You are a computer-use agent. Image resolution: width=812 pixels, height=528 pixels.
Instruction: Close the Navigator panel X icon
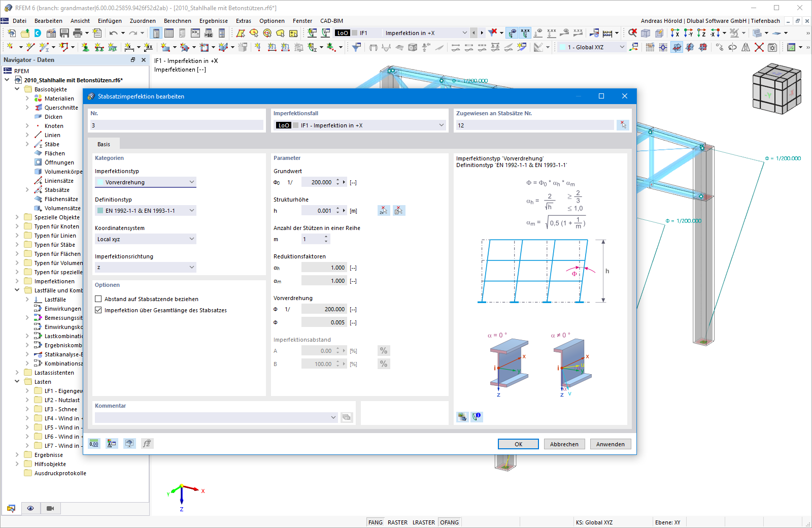(x=144, y=59)
